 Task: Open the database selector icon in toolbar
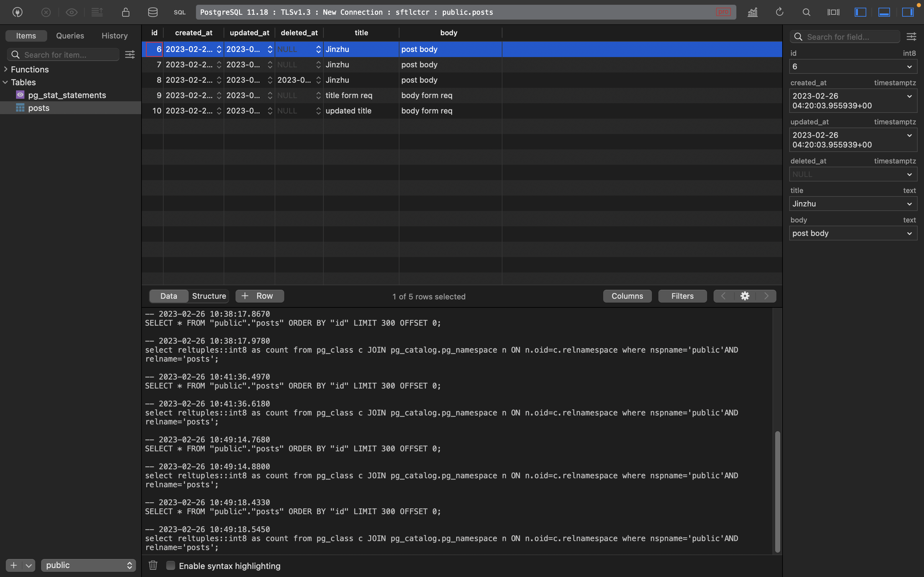tap(153, 12)
